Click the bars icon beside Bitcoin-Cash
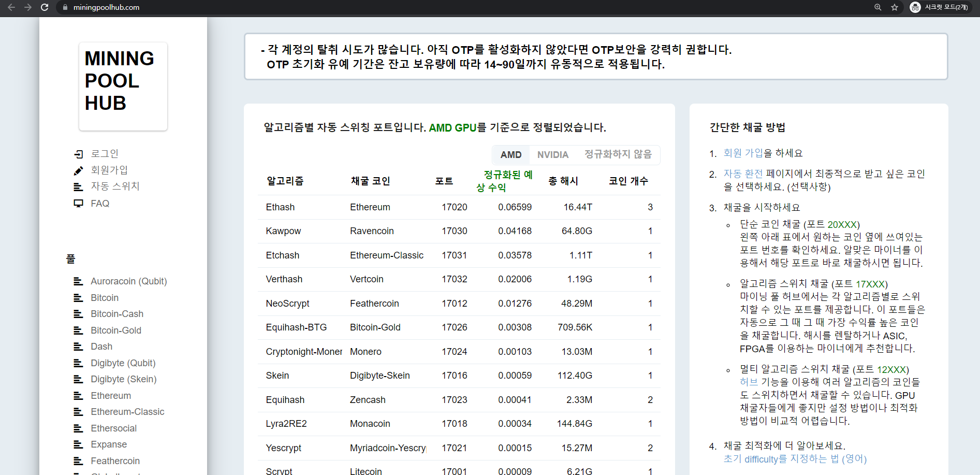The height and width of the screenshot is (475, 980). pyautogui.click(x=78, y=314)
